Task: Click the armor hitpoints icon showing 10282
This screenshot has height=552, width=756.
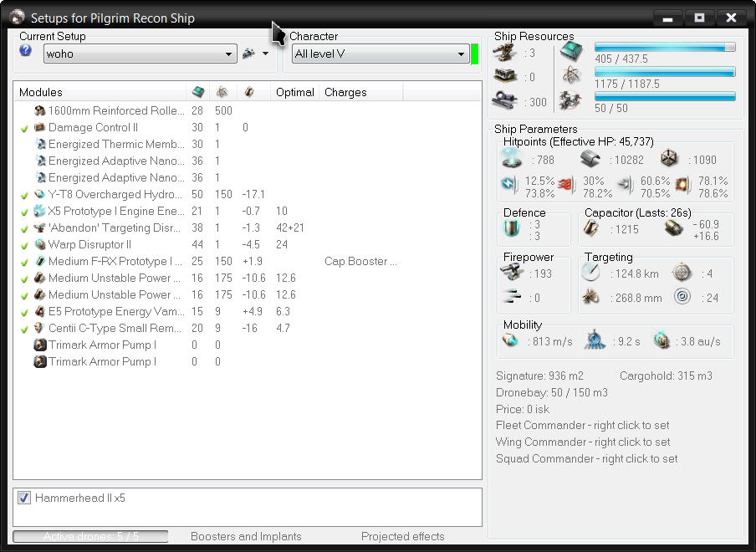Action: coord(590,159)
